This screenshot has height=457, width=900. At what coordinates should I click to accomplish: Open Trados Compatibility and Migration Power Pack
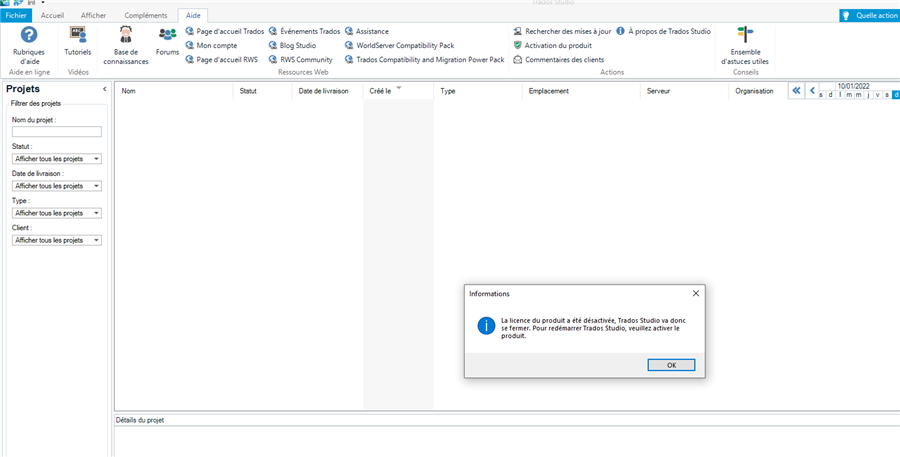424,60
